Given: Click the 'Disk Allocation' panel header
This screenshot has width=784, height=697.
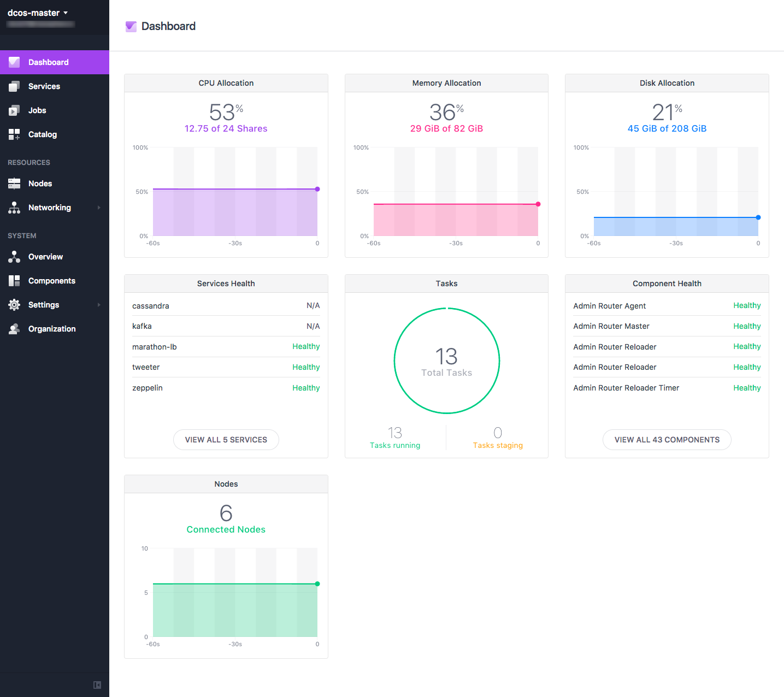Looking at the screenshot, I should coord(667,83).
